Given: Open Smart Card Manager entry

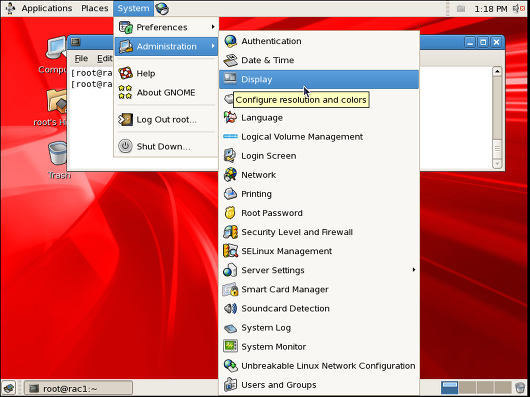Looking at the screenshot, I should [x=319, y=289].
